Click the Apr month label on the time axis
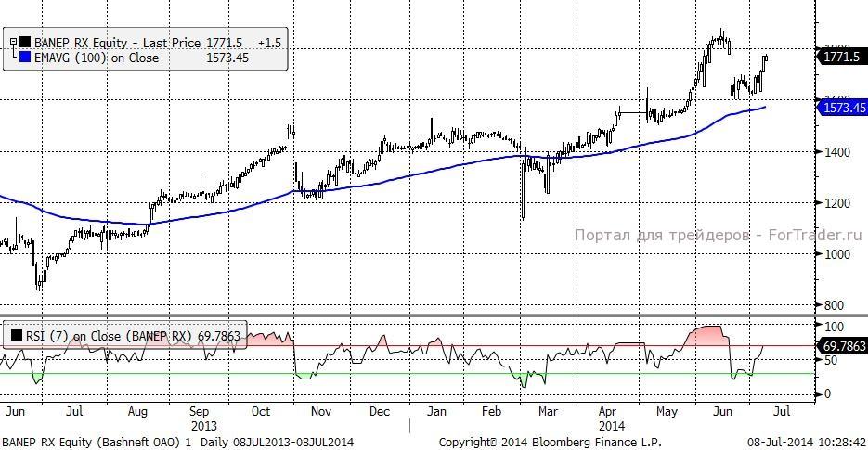Viewport: 868px width, 450px height. [x=607, y=412]
